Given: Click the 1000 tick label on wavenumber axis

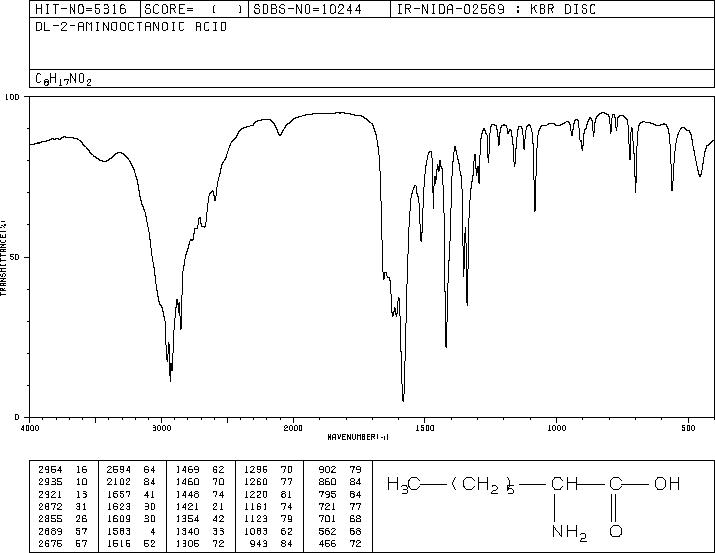Looking at the screenshot, I should click(557, 428).
